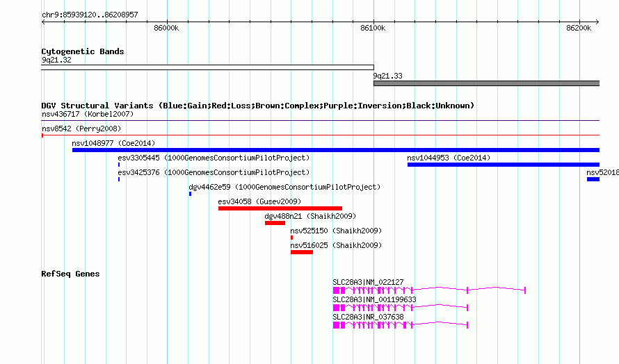Select the gray 9q21.33 cytoband bar
This screenshot has width=619, height=364.
pos(486,83)
